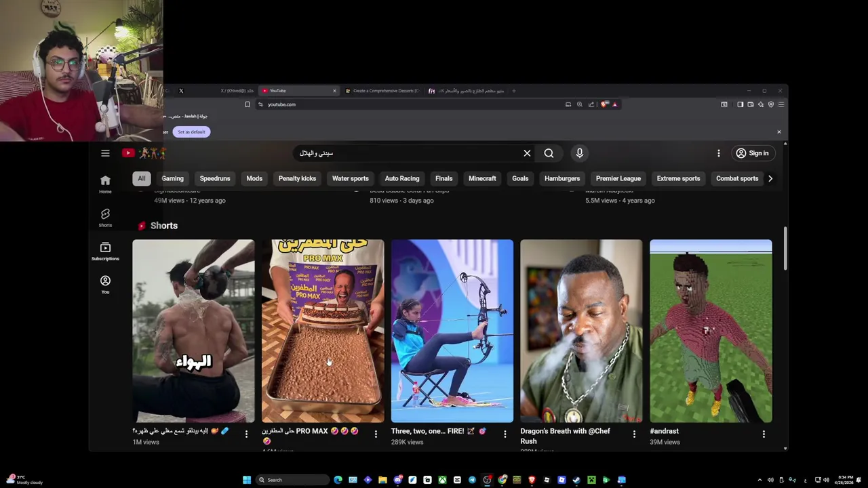Select the Combat sports chip

click(737, 178)
